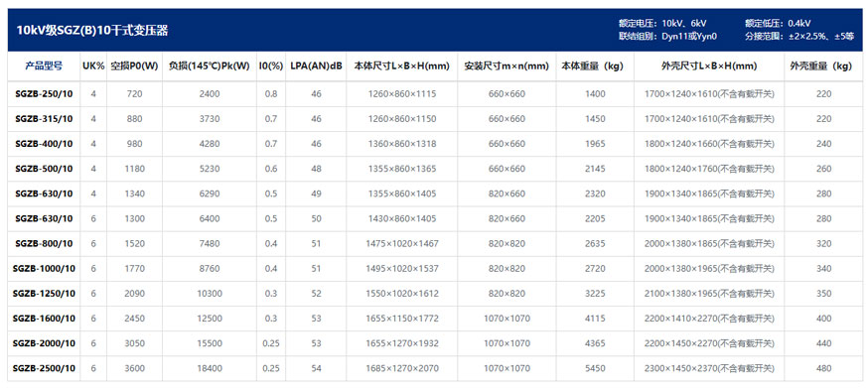Select model SGZB-2500/10
The height and width of the screenshot is (388, 868).
point(44,368)
